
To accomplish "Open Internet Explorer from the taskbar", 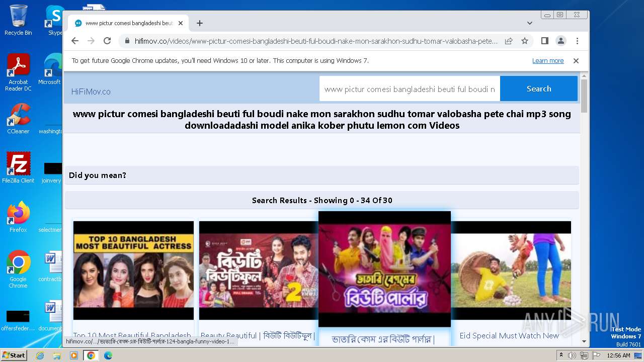I will (40, 355).
